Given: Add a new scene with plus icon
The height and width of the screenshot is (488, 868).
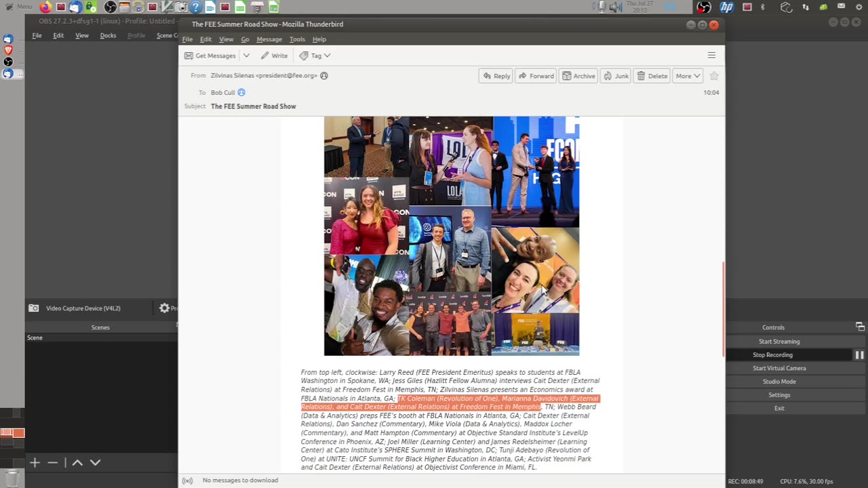Looking at the screenshot, I should click(x=35, y=462).
